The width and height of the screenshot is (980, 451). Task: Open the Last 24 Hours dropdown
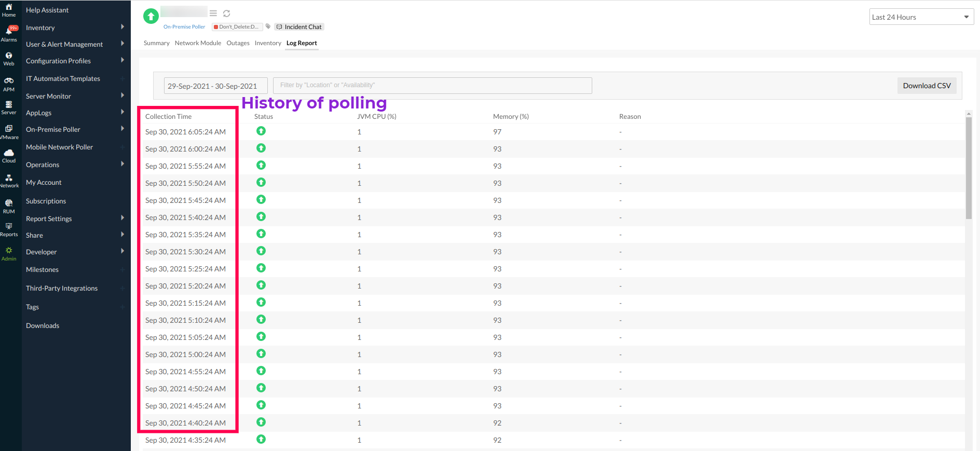(x=921, y=17)
